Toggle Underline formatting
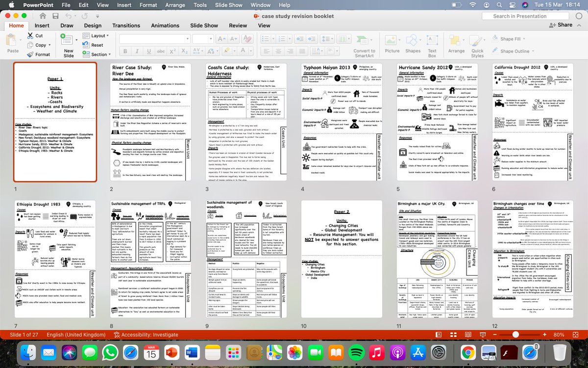The width and height of the screenshot is (588, 368). [149, 51]
